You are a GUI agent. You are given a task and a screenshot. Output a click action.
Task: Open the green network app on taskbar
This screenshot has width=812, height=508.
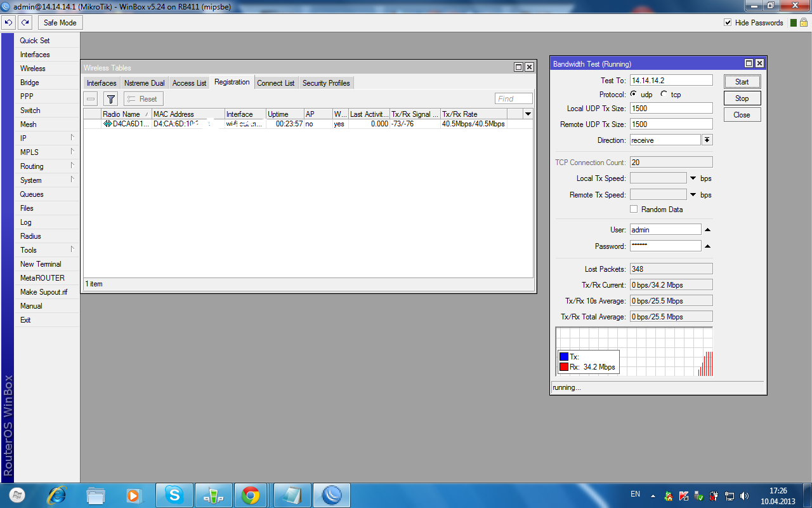213,495
